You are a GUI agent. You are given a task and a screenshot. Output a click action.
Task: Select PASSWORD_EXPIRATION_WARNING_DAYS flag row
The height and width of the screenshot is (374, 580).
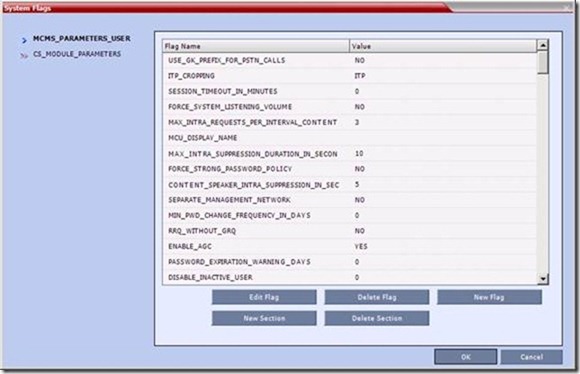pos(350,262)
